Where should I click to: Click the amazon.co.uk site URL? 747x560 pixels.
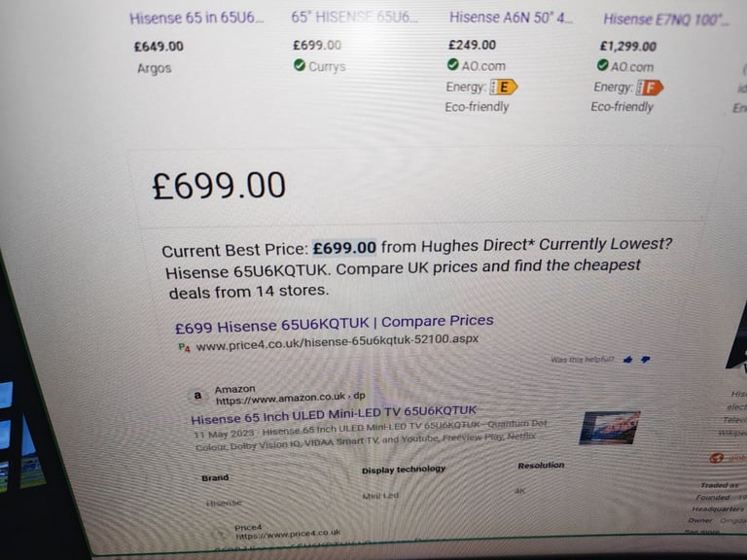click(x=291, y=398)
